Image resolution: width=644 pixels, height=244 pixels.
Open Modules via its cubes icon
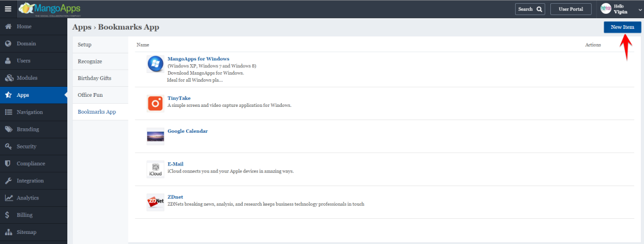coord(9,77)
